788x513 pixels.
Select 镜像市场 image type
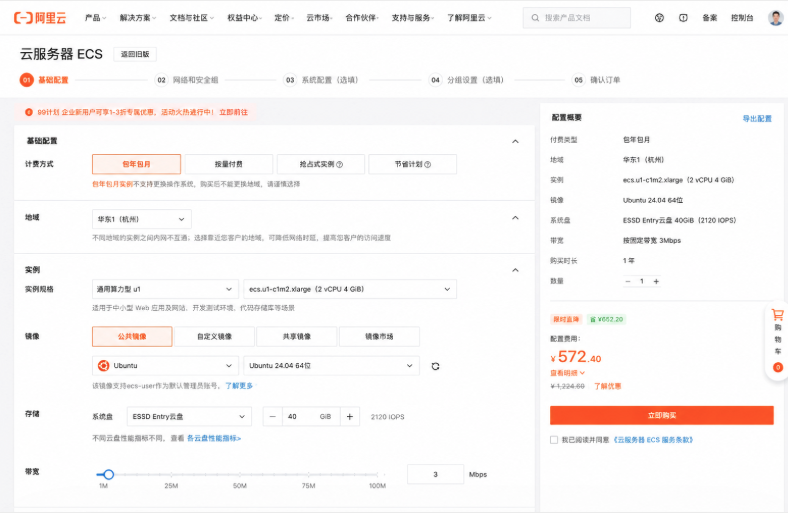pos(379,337)
